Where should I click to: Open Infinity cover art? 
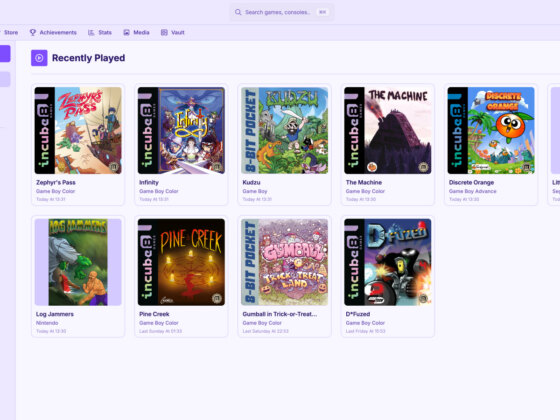(181, 131)
